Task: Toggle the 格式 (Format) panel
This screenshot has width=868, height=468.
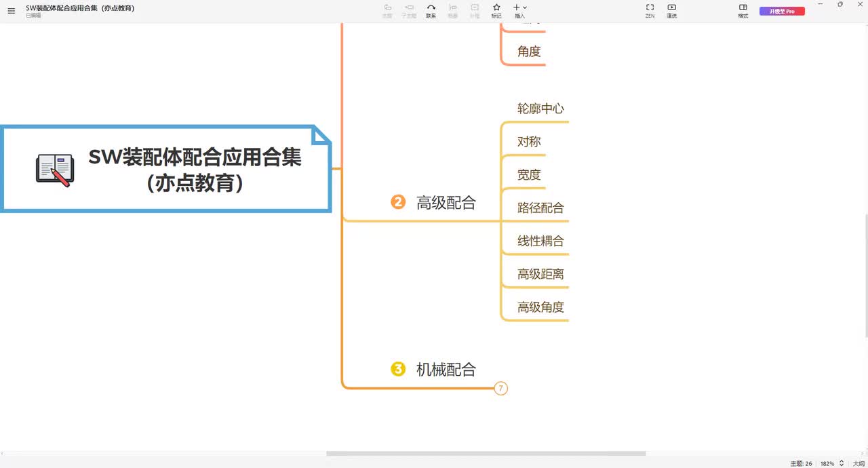Action: pyautogui.click(x=743, y=10)
